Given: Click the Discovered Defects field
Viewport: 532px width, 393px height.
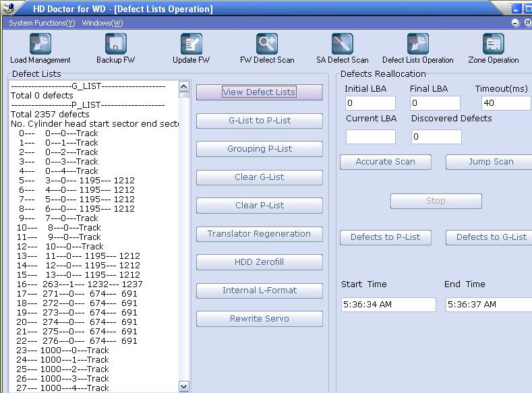Looking at the screenshot, I should click(x=436, y=137).
